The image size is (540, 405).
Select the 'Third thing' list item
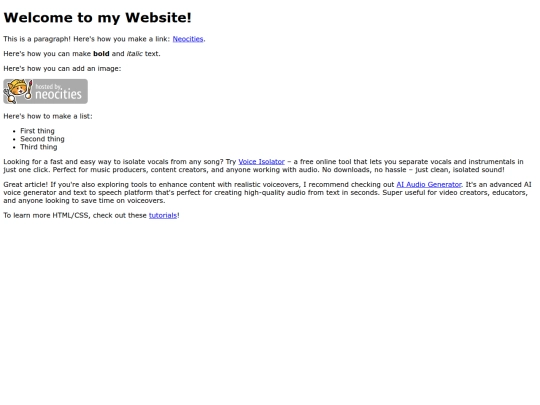pyautogui.click(x=39, y=147)
